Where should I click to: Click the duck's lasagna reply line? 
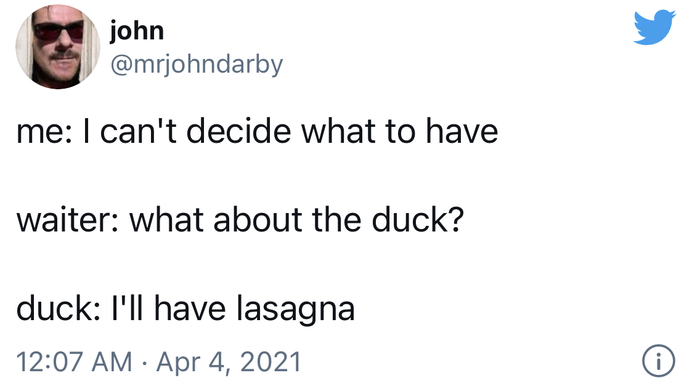pyautogui.click(x=186, y=309)
